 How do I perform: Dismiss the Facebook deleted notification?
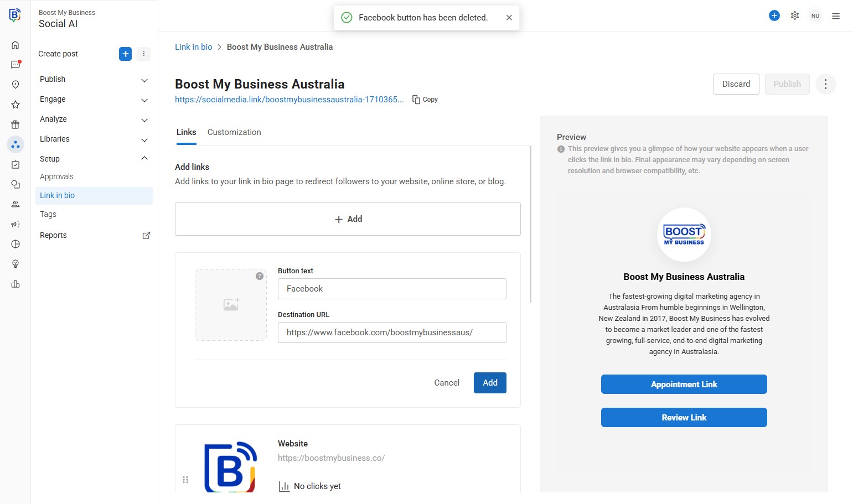pos(509,18)
